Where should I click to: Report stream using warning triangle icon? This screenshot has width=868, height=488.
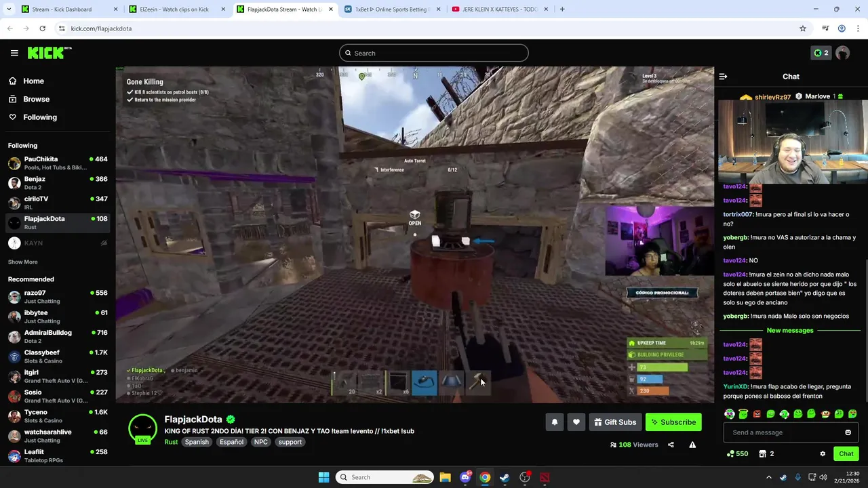pos(692,445)
